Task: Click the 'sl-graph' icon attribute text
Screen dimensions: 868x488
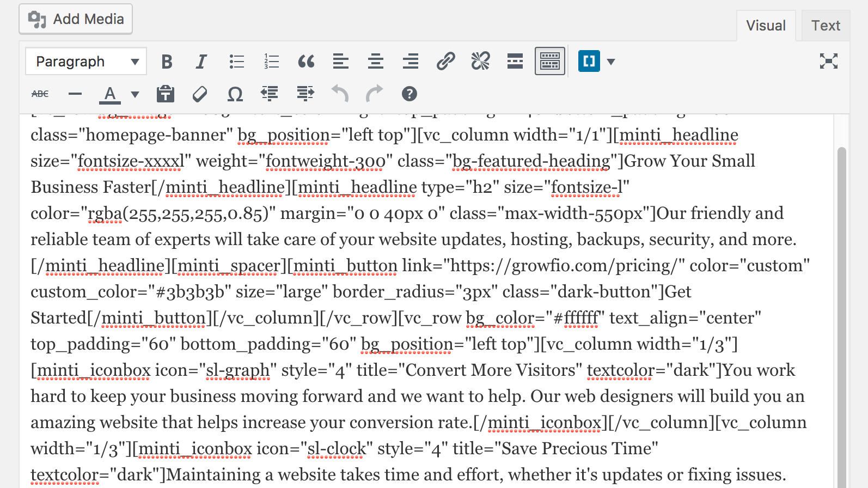Action: [237, 370]
